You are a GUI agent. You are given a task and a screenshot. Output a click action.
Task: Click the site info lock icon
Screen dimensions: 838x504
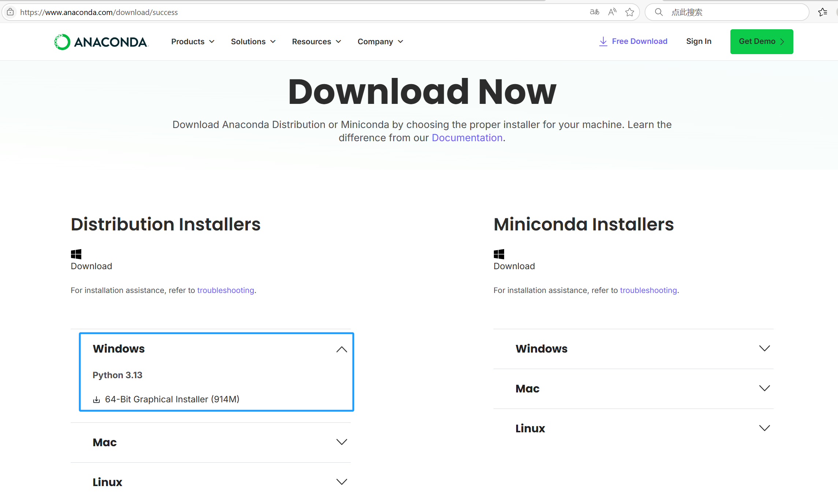point(11,12)
